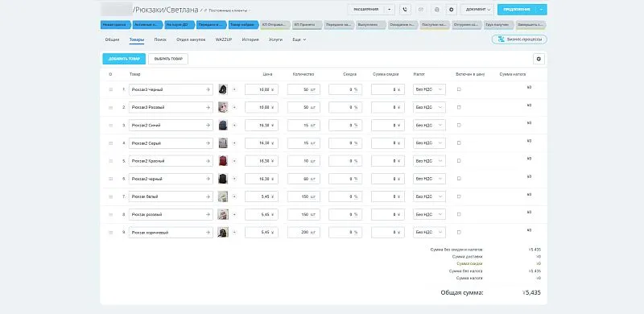Click drag handle icon of row 3
The height and width of the screenshot is (314, 644).
coord(110,126)
